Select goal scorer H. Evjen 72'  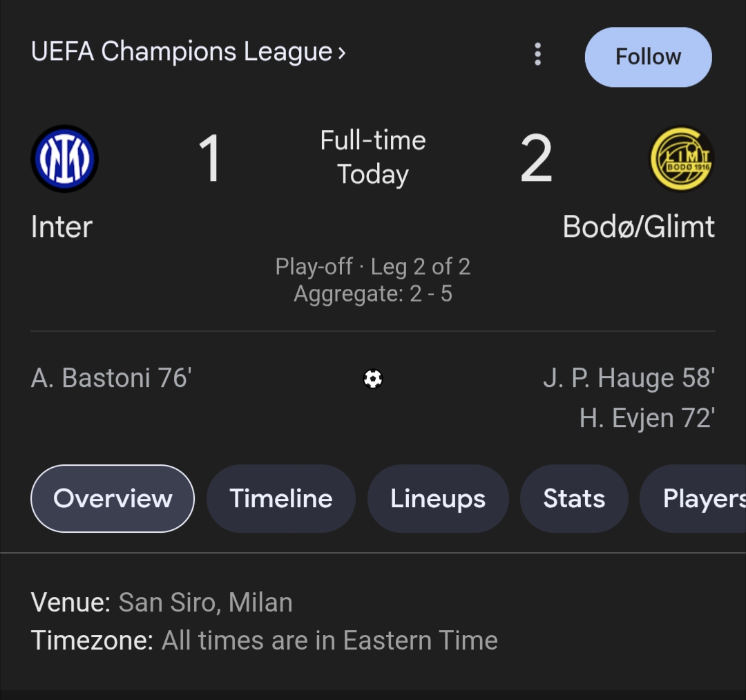point(647,418)
